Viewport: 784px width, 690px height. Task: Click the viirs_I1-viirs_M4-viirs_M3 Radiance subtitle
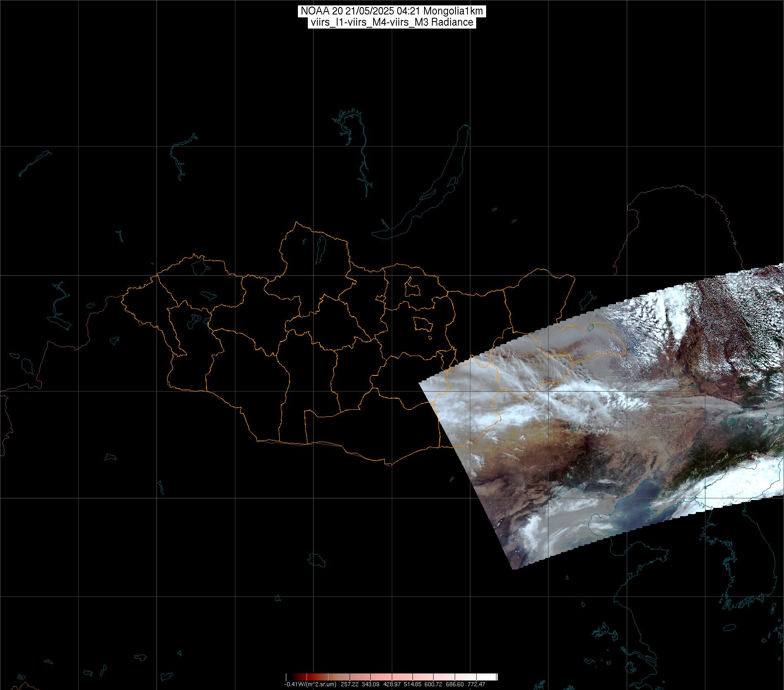coord(391,22)
